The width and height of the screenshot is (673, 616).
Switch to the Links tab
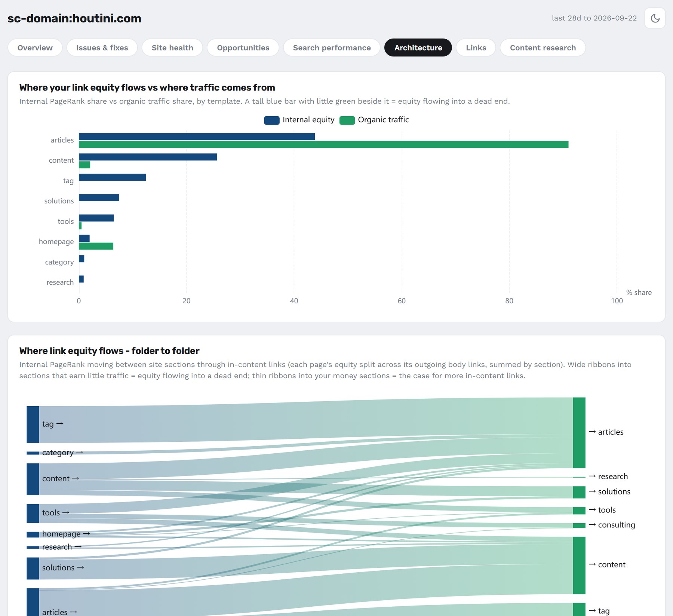point(476,47)
